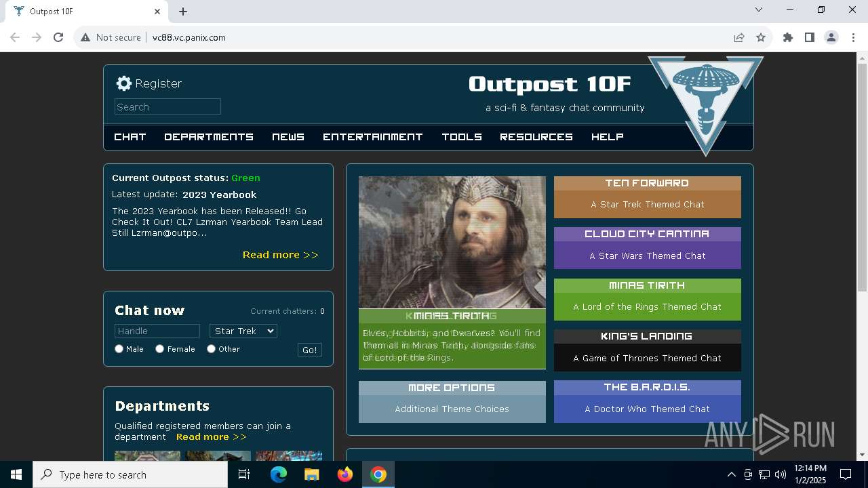Click the Handle input field

[157, 331]
